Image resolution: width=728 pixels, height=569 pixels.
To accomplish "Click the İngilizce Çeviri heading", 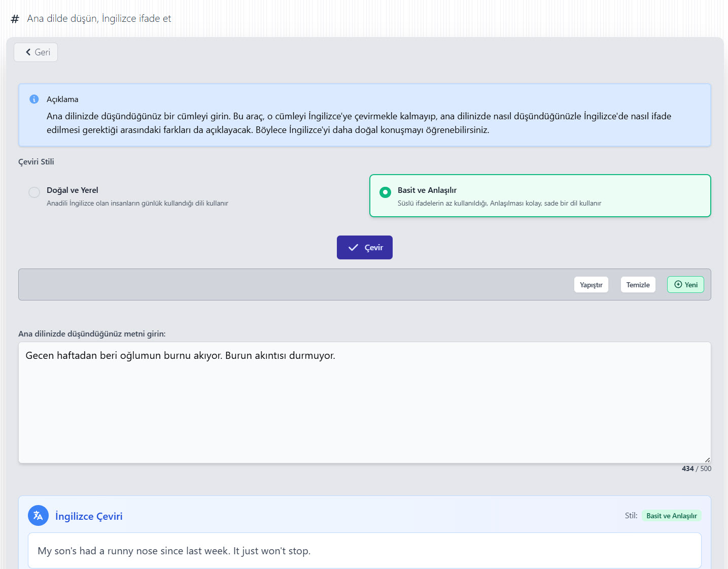I will click(x=89, y=516).
